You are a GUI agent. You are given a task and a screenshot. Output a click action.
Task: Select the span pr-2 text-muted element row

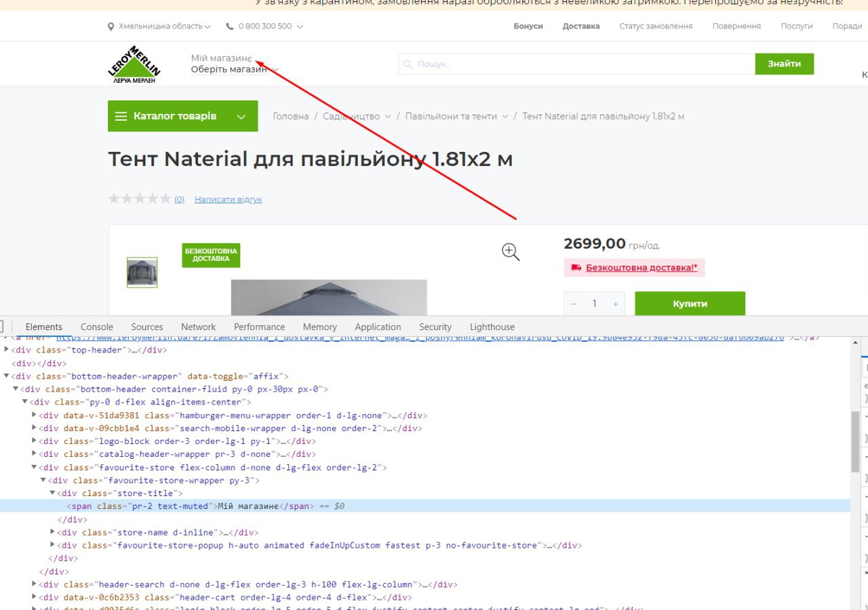point(425,506)
